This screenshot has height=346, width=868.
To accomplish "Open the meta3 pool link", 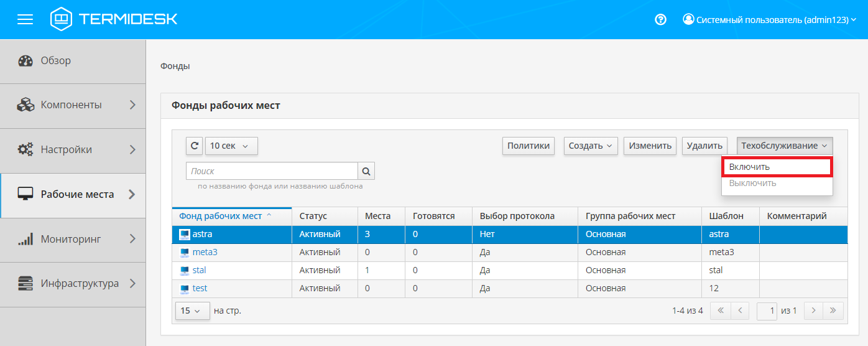I will [205, 252].
